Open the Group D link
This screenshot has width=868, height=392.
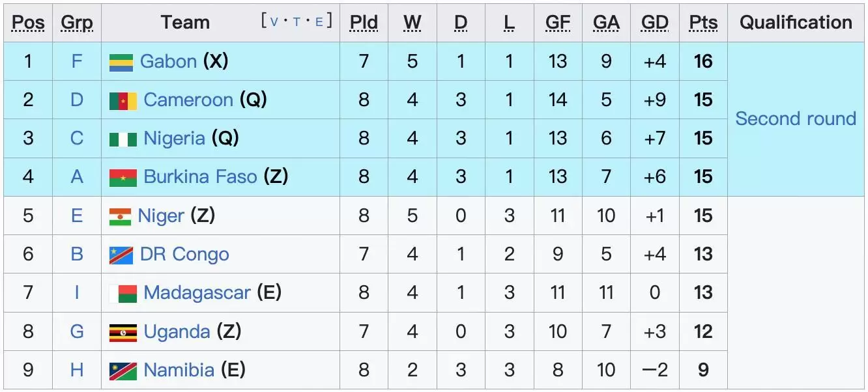[x=77, y=100]
